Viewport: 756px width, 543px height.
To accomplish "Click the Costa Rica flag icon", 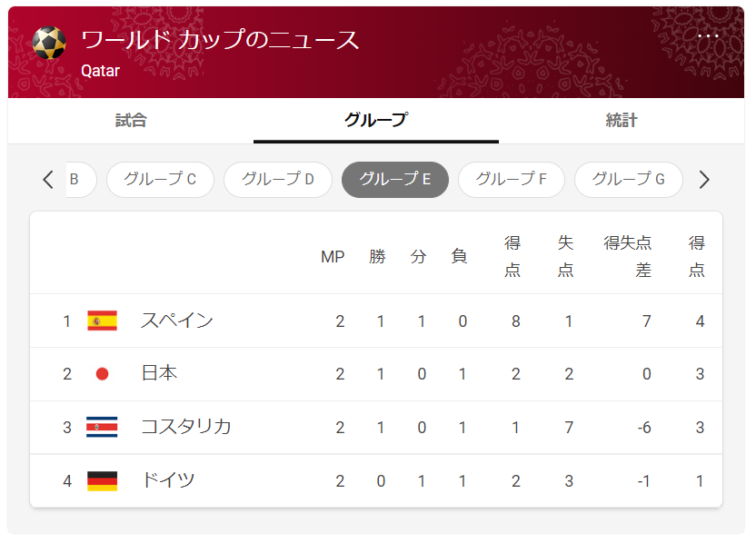I will coord(102,427).
